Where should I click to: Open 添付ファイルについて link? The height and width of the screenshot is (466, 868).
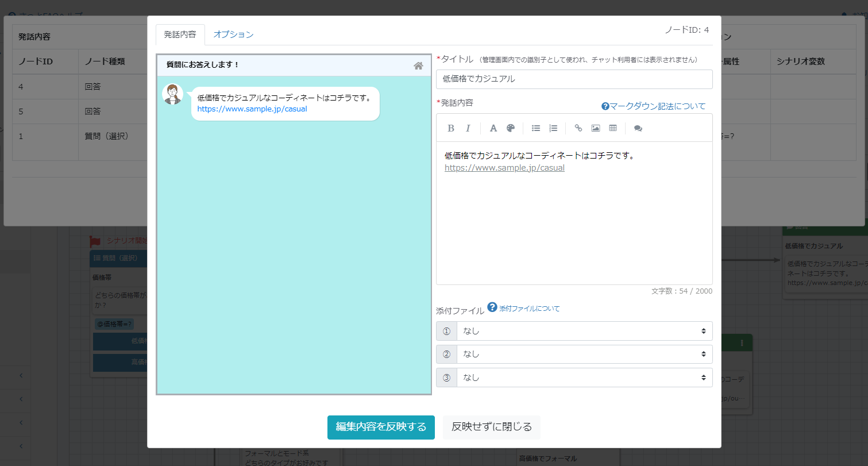[529, 309]
